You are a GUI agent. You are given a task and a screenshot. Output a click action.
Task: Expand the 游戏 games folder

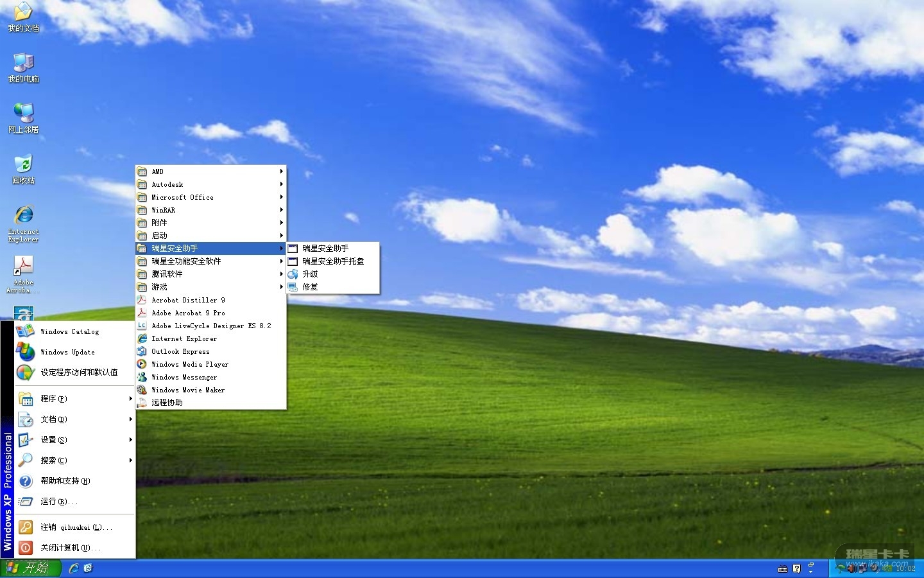tap(159, 287)
